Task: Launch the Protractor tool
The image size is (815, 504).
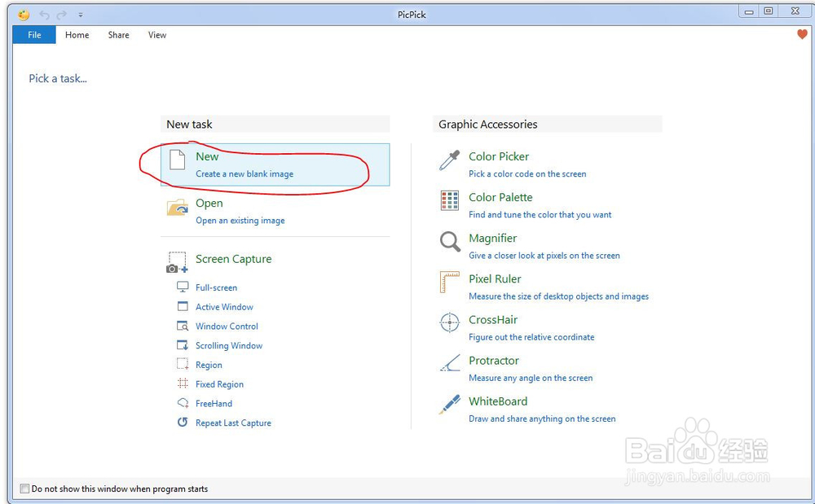Action: coord(494,360)
